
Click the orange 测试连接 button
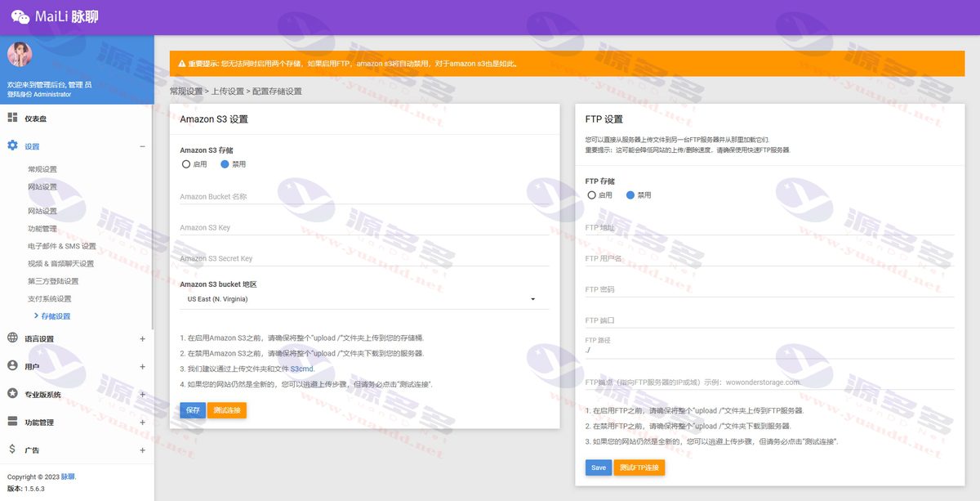click(227, 409)
